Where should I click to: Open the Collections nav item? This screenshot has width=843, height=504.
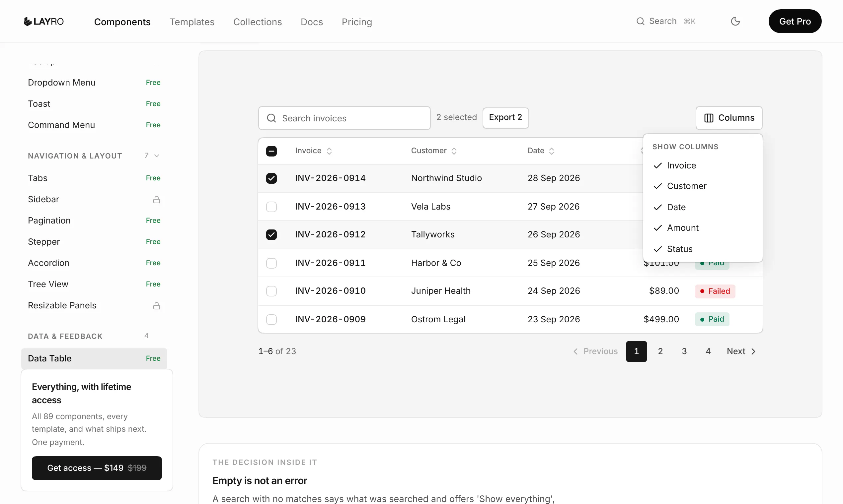[x=257, y=22]
